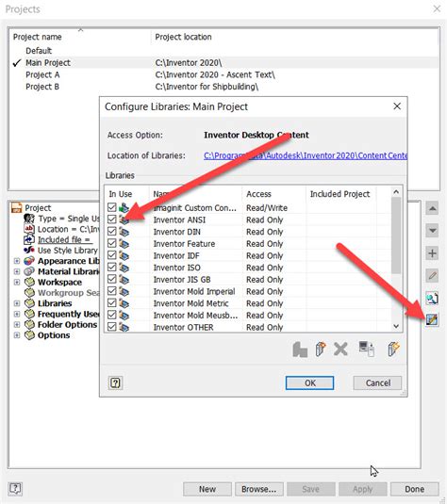
Task: Click Move Up arrow icon in Projects
Action: [x=432, y=208]
